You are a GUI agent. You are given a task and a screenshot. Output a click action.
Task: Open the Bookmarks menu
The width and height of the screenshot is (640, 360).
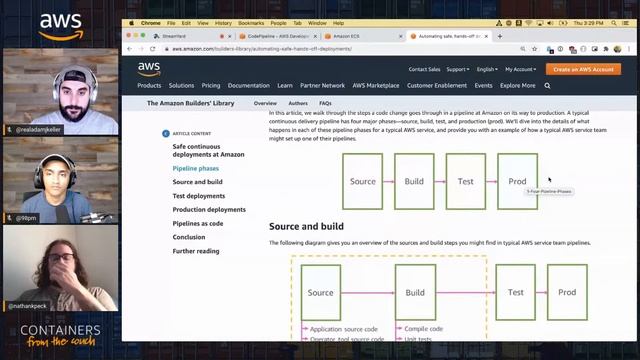(251, 23)
